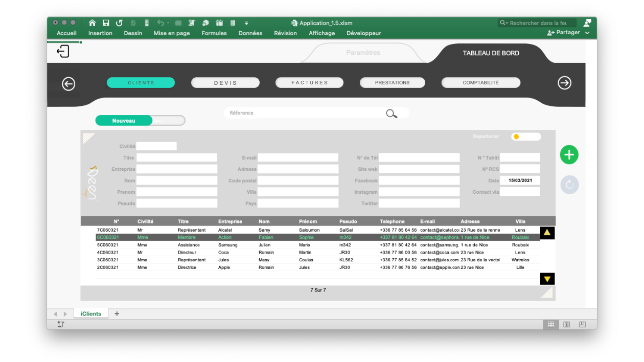Toggle the Repertorier switch

(525, 137)
